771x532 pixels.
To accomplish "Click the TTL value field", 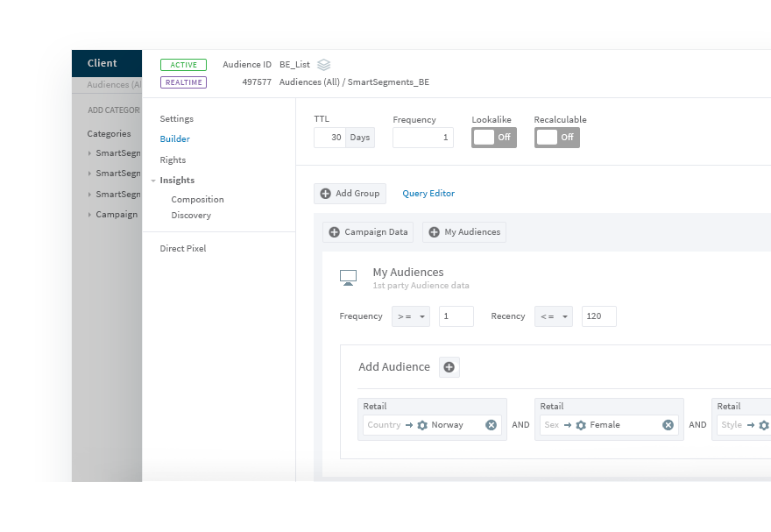I will click(x=330, y=138).
